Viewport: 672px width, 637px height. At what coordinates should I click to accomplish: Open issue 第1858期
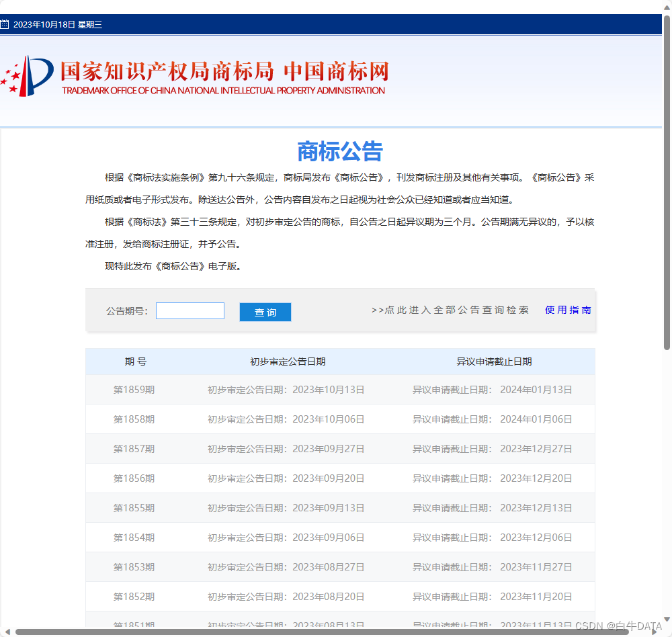click(134, 419)
